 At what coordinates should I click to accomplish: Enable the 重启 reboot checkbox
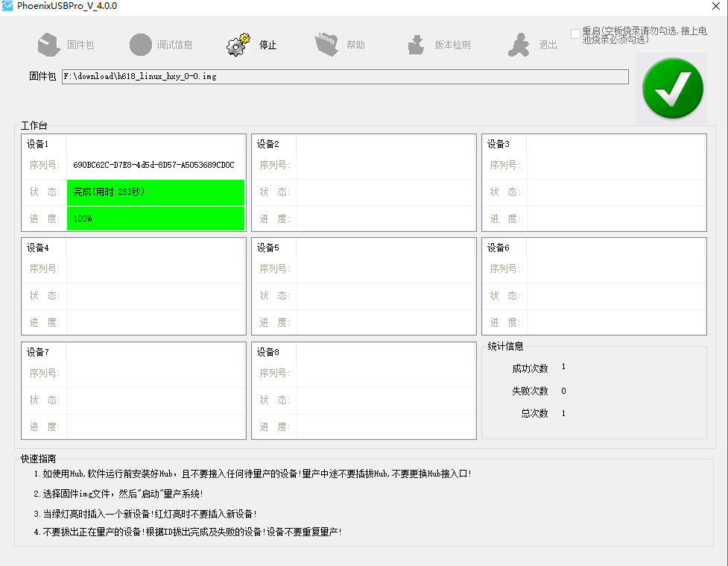pos(575,34)
